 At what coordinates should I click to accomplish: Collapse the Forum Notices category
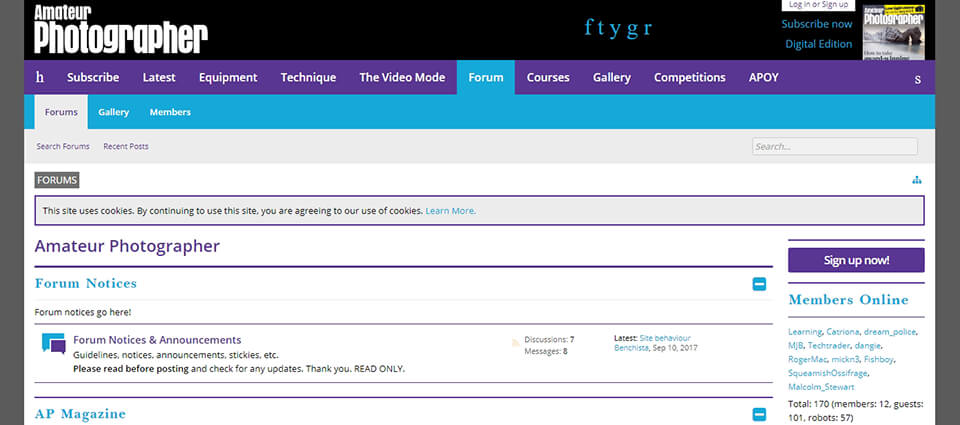tap(759, 284)
